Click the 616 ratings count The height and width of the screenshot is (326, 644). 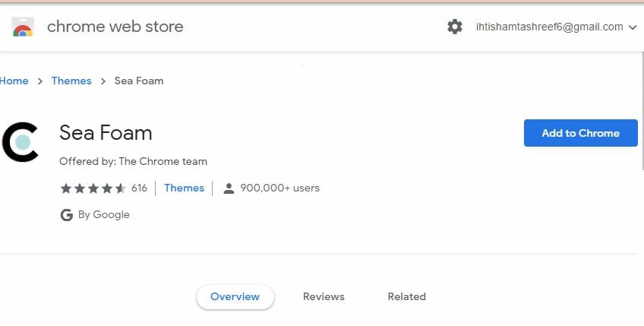tap(139, 188)
